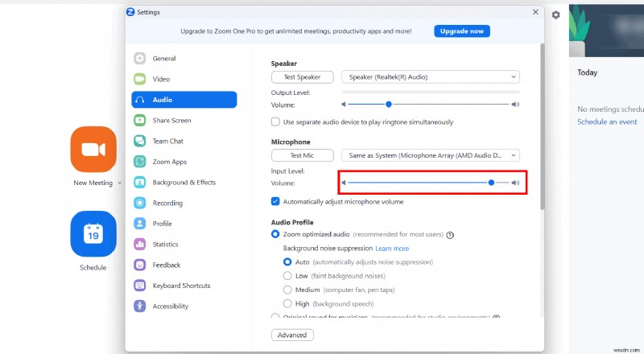The width and height of the screenshot is (644, 354).
Task: Click the Audio headphones icon
Action: pos(139,100)
